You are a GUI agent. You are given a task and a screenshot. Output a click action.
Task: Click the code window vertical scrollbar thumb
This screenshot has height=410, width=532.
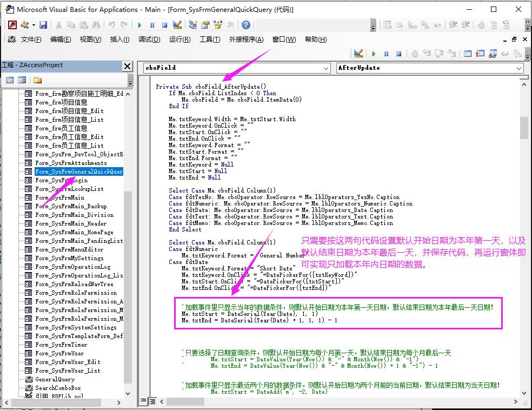pyautogui.click(x=524, y=128)
